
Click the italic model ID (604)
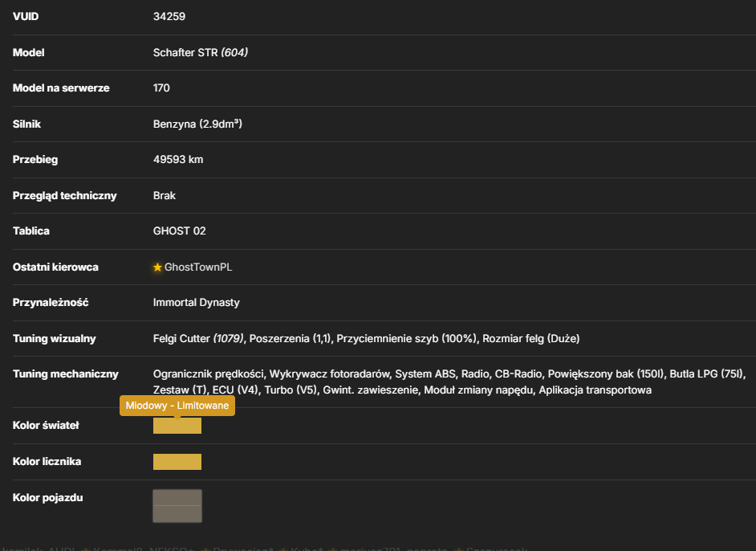click(234, 52)
